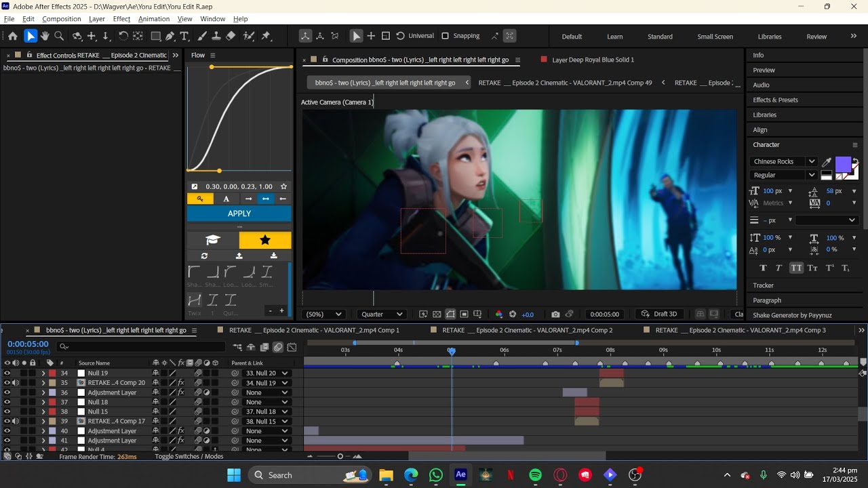Toggle visibility of Adjustment Layer 40
The width and height of the screenshot is (868, 488).
[7, 431]
